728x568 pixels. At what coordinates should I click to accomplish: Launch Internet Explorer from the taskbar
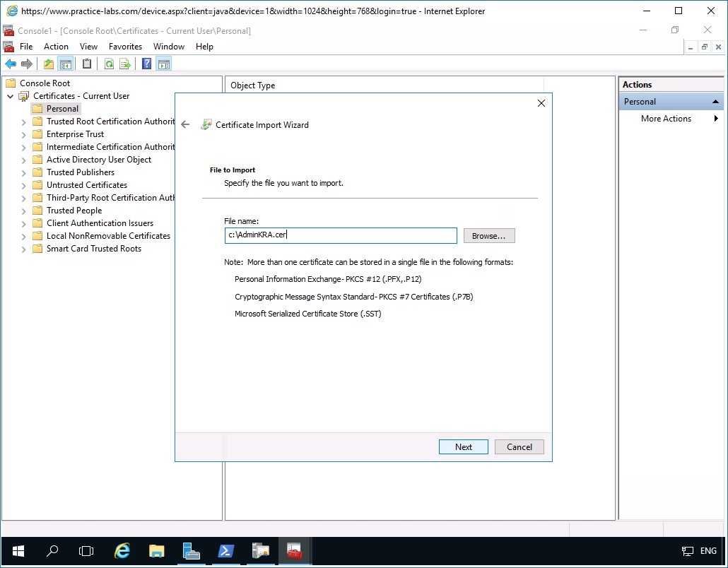click(122, 551)
